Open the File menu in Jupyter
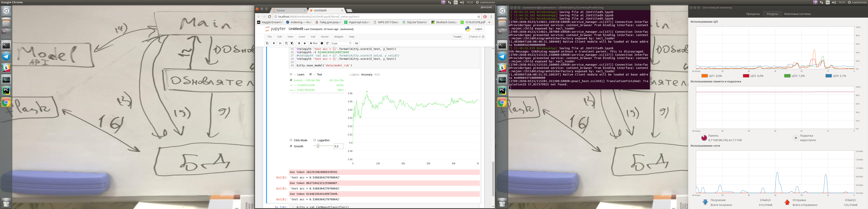Image resolution: width=868 pixels, height=209 pixels. coord(270,37)
